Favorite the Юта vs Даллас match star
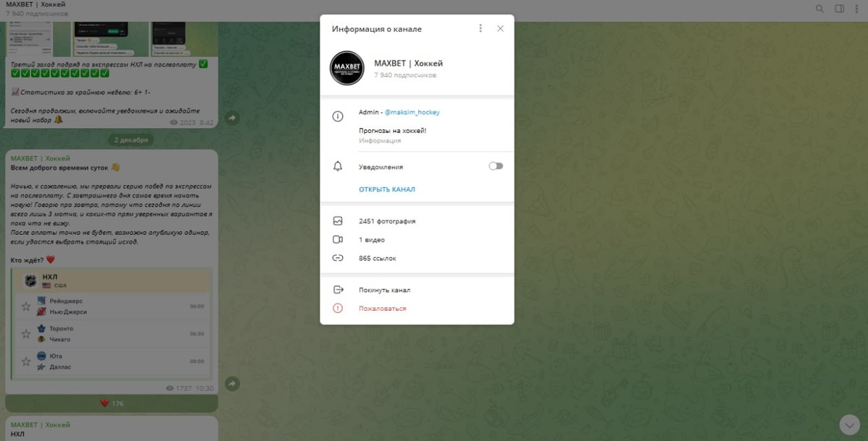The height and width of the screenshot is (441, 868). click(x=26, y=361)
